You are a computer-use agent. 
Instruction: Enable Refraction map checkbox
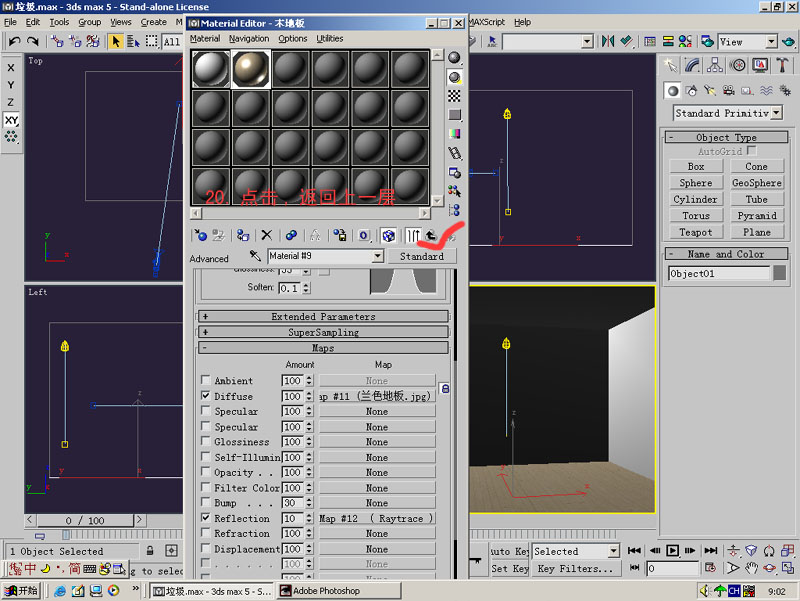pyautogui.click(x=206, y=533)
